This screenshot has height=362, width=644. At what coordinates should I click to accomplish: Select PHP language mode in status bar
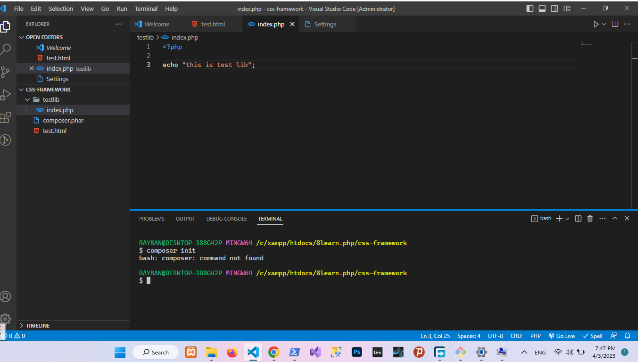pyautogui.click(x=536, y=336)
